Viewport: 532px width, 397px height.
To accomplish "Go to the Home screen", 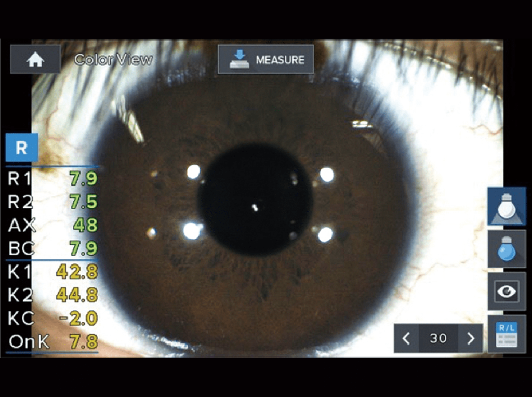I will 35,59.
